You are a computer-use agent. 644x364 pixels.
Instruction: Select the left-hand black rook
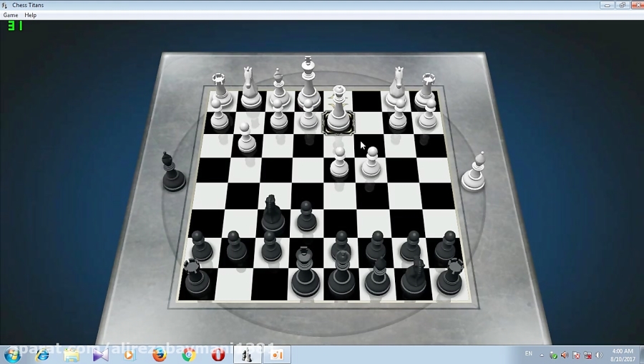[x=196, y=277]
